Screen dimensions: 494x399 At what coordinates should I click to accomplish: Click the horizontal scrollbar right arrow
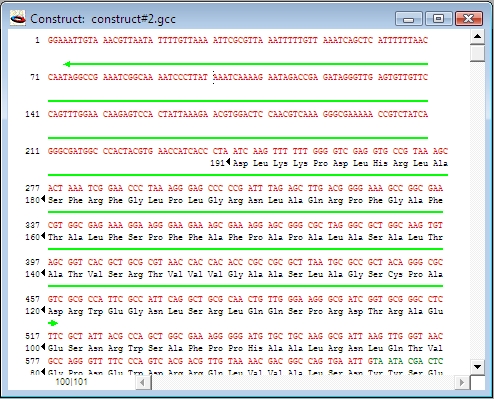pyautogui.click(x=462, y=382)
